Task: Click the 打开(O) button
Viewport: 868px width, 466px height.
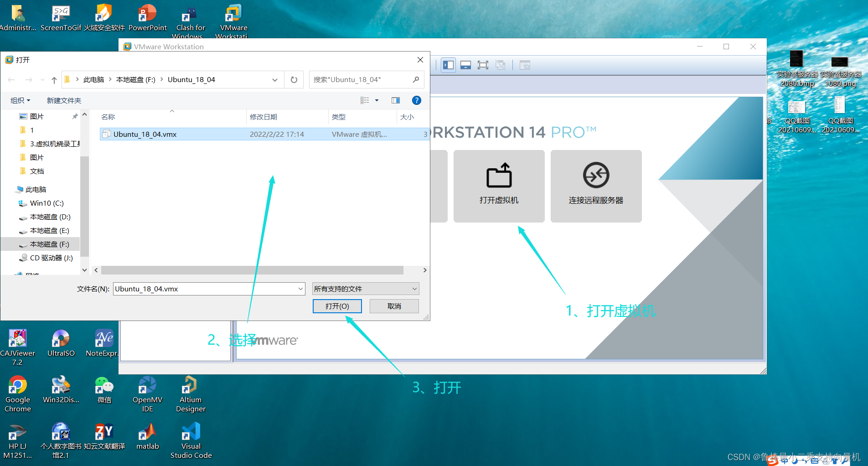Action: [337, 306]
